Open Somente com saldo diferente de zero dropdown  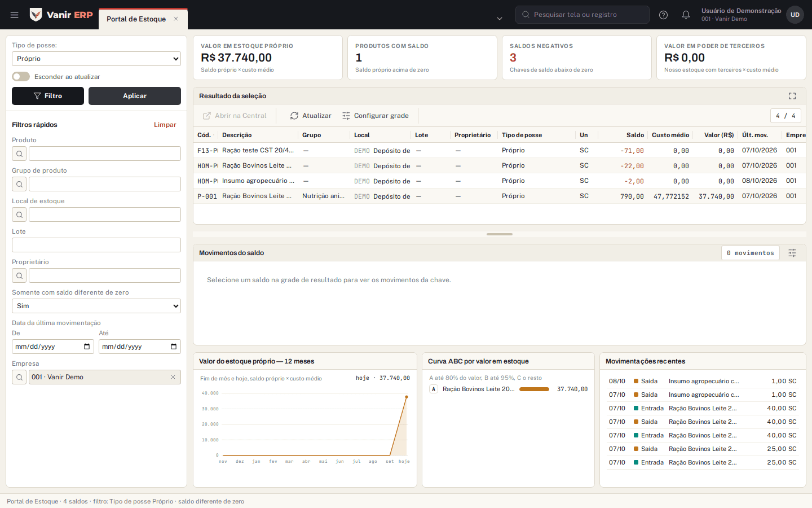[96, 306]
